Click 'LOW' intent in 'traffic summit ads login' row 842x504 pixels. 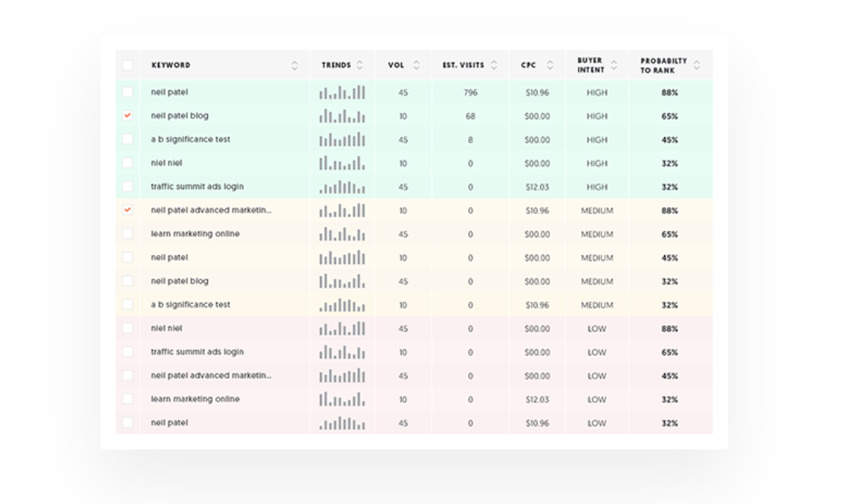[x=597, y=352]
